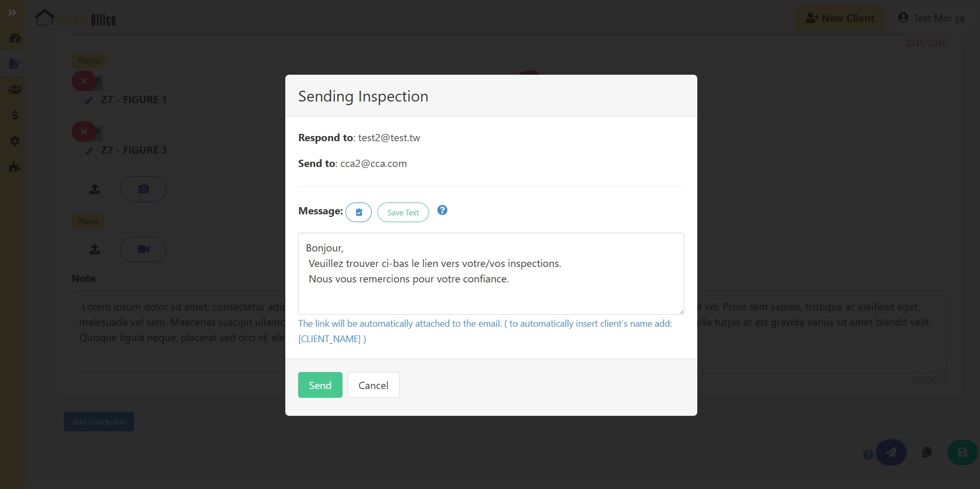The width and height of the screenshot is (980, 489).
Task: Open the Test Moi ça user menu
Action: 931,18
